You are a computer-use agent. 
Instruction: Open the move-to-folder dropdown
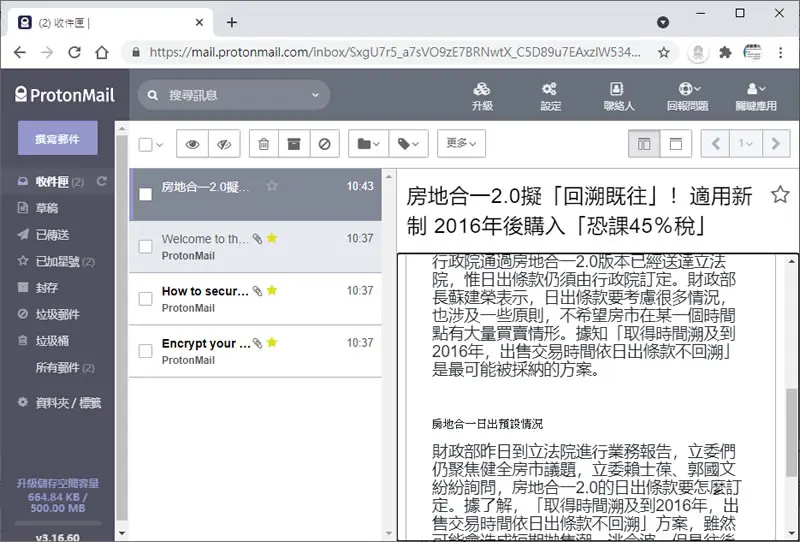(368, 144)
